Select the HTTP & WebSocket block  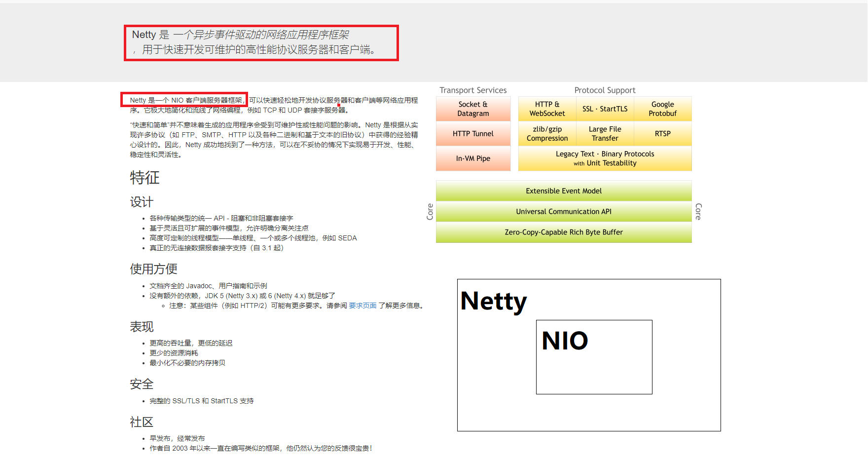547,109
